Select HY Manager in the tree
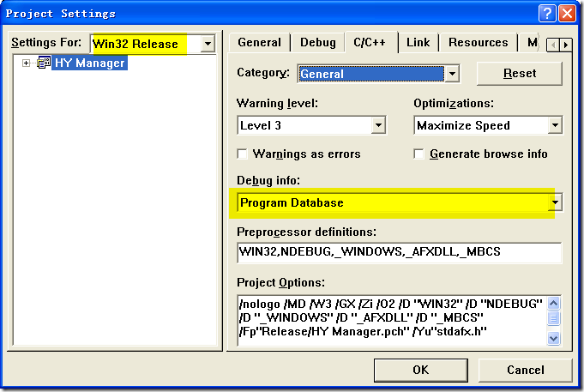Image resolution: width=584 pixels, height=392 pixels. point(89,63)
